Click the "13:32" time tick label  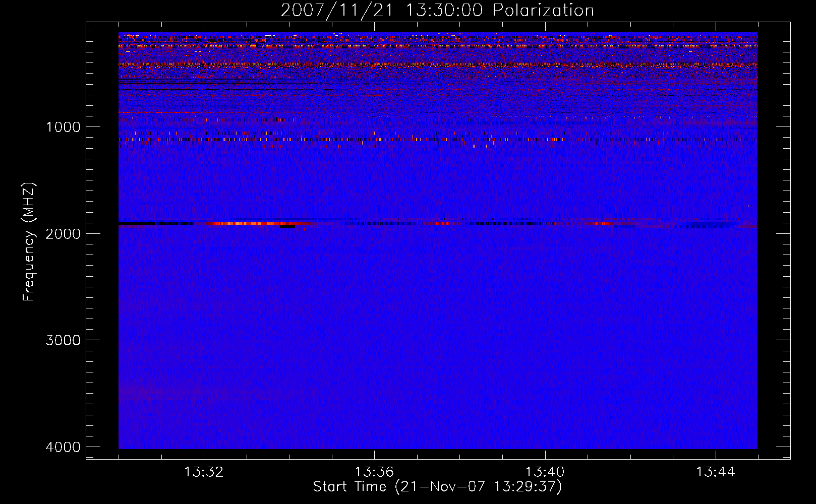(204, 472)
